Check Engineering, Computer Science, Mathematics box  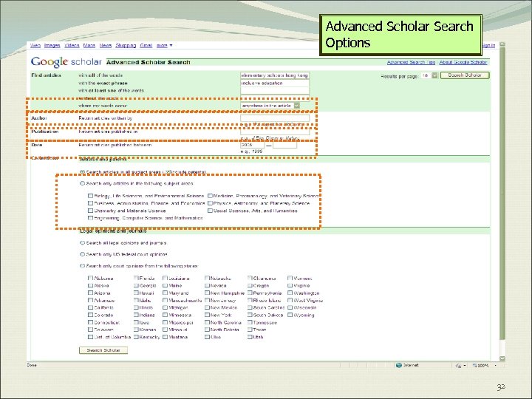[x=90, y=218]
